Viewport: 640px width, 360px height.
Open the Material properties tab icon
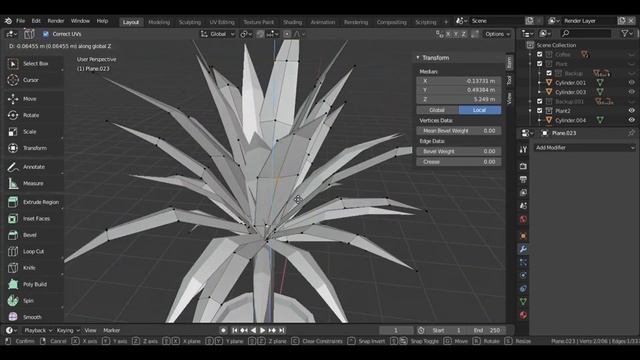point(523,315)
